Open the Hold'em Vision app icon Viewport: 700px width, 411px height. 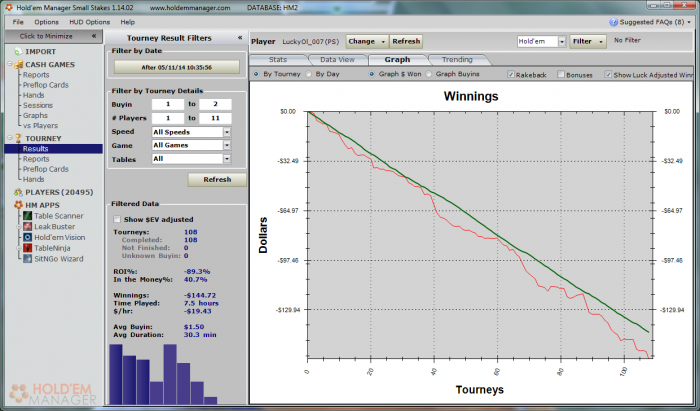tap(28, 237)
